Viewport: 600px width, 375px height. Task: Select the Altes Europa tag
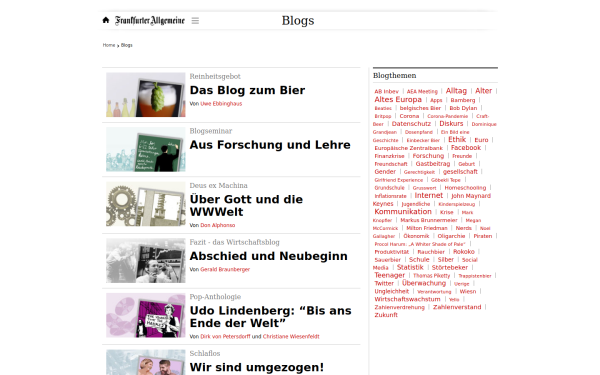[398, 99]
